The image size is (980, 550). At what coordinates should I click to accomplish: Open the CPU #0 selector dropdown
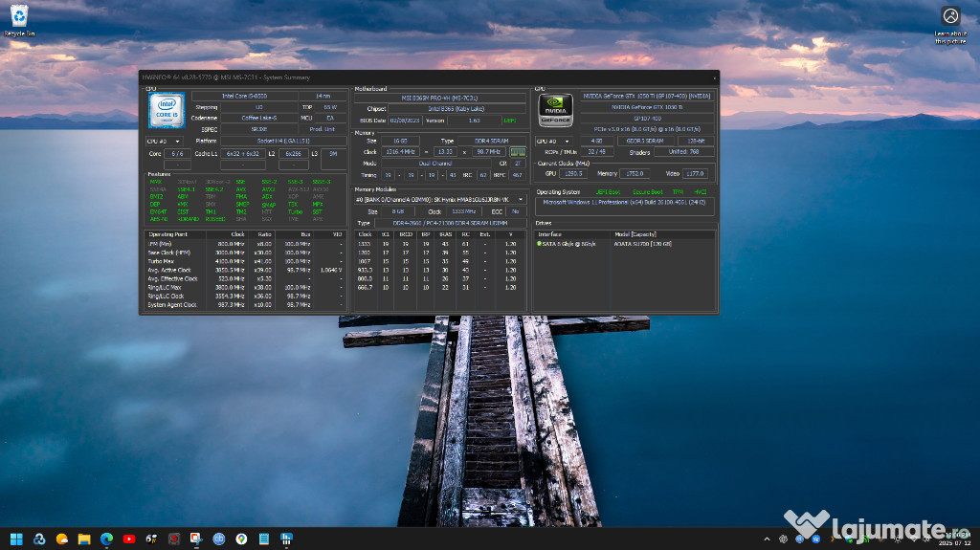pos(165,142)
